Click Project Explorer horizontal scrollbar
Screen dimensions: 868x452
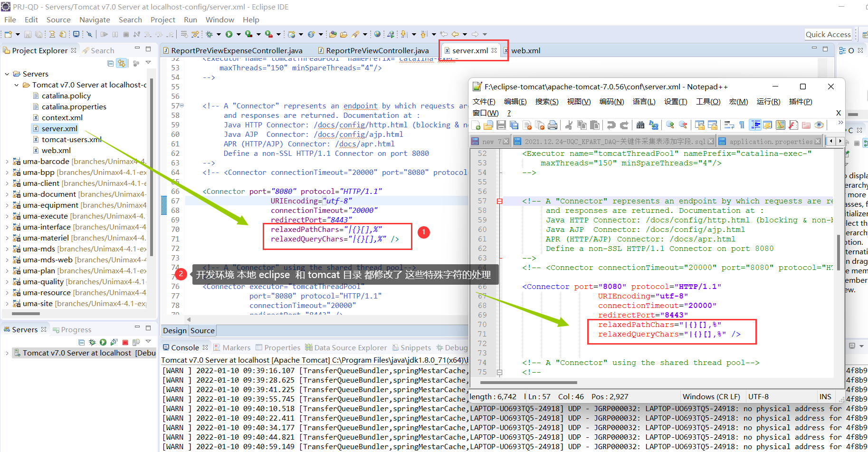(x=26, y=314)
